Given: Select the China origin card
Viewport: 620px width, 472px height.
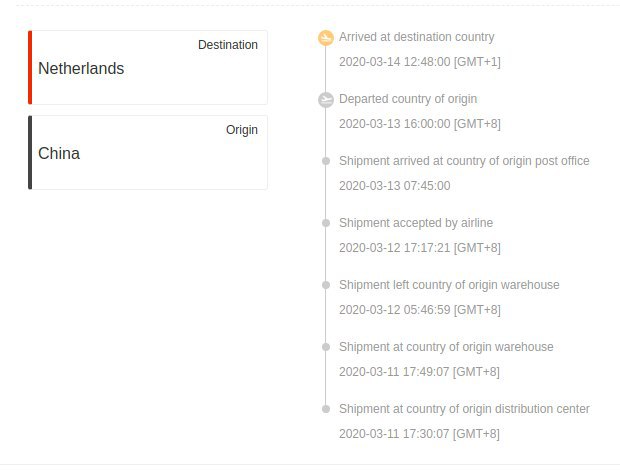Looking at the screenshot, I should 150,152.
